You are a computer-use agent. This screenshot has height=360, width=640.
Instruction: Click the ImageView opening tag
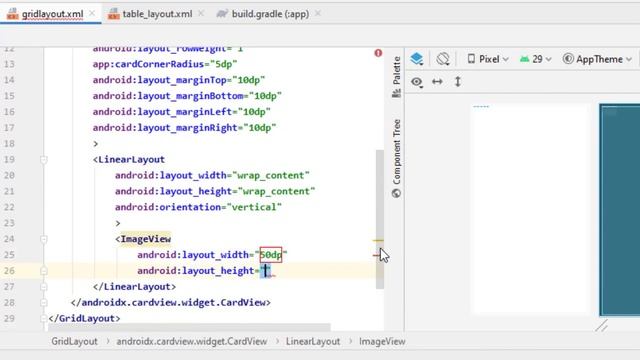tap(143, 239)
